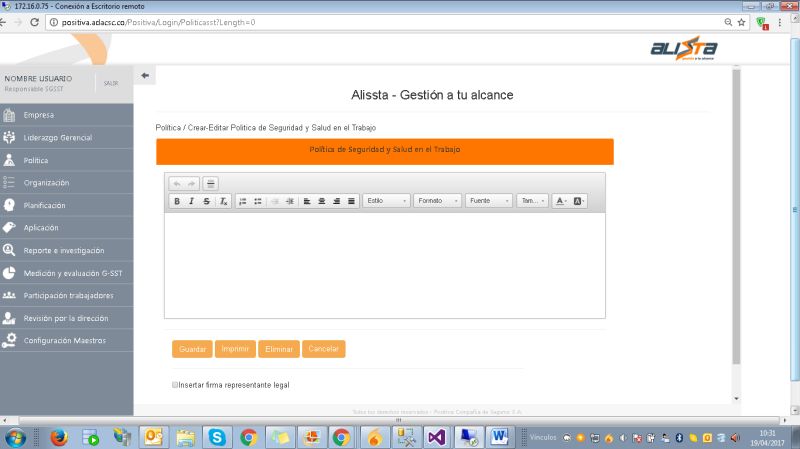Open the Estilo dropdown
The width and height of the screenshot is (800, 449).
[386, 201]
